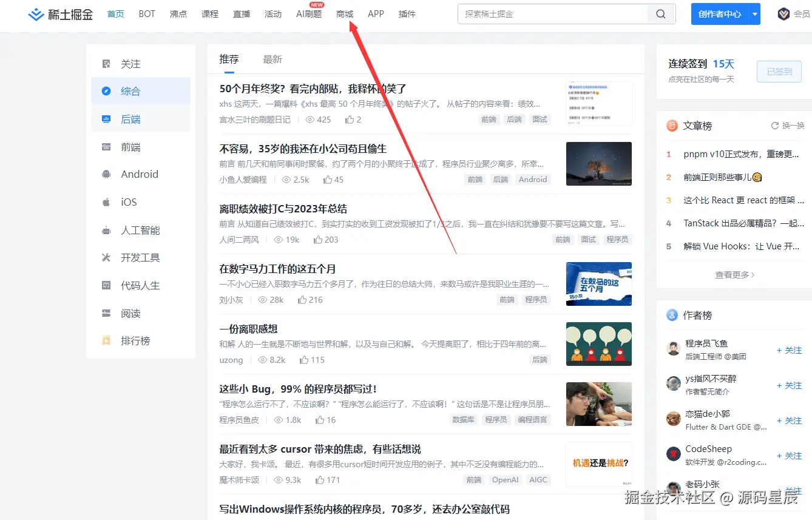Select the 代码人生 sidebar icon
Viewport: 812px width, 520px height.
pyautogui.click(x=107, y=285)
